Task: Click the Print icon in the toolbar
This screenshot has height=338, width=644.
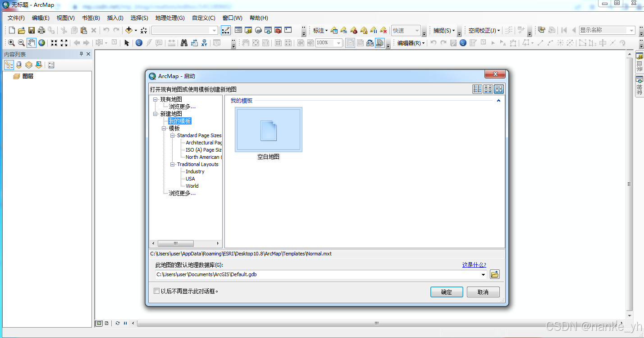Action: 41,30
